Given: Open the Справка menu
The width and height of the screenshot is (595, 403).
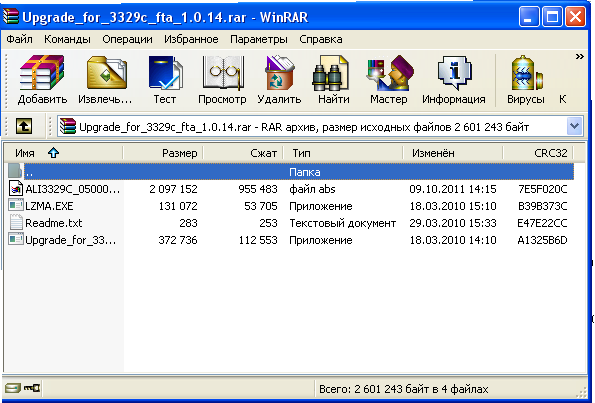Looking at the screenshot, I should point(321,39).
